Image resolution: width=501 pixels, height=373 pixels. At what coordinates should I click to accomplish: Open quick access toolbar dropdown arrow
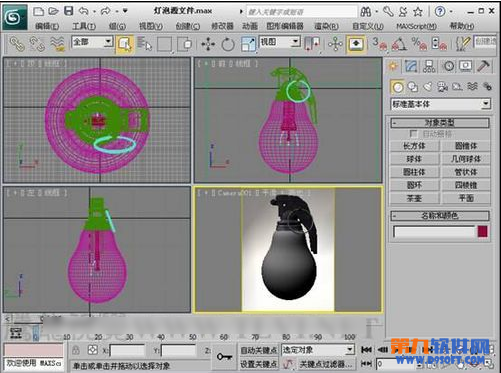click(125, 11)
